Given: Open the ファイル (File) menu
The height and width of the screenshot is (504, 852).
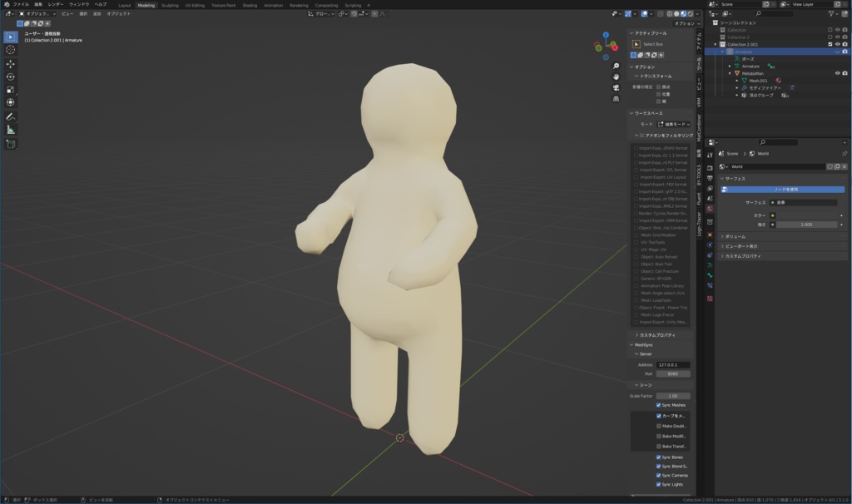Looking at the screenshot, I should coord(21,4).
